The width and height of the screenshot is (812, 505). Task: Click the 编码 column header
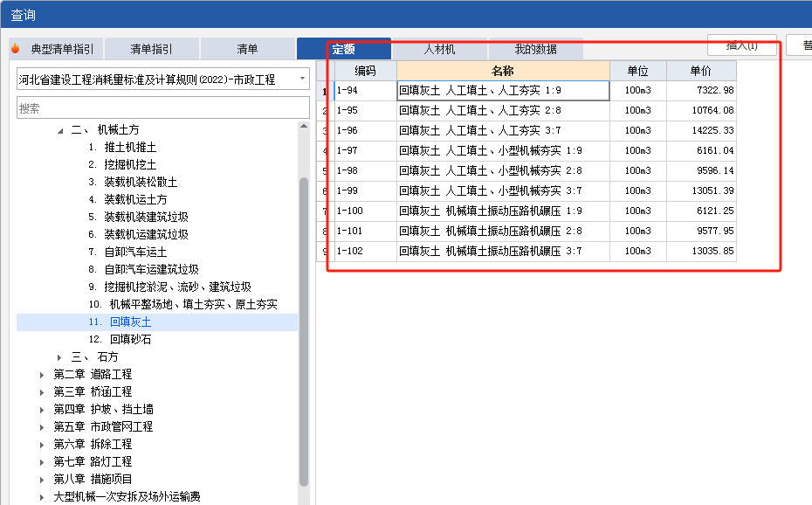point(365,71)
